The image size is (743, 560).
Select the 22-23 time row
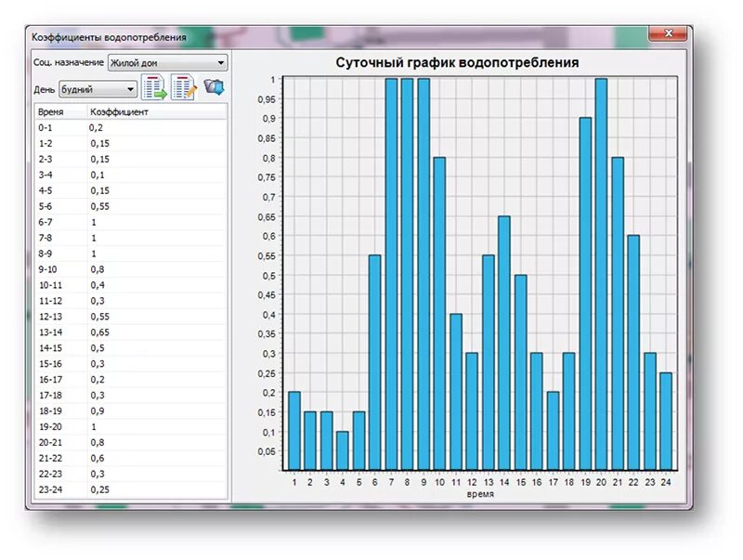[131, 474]
